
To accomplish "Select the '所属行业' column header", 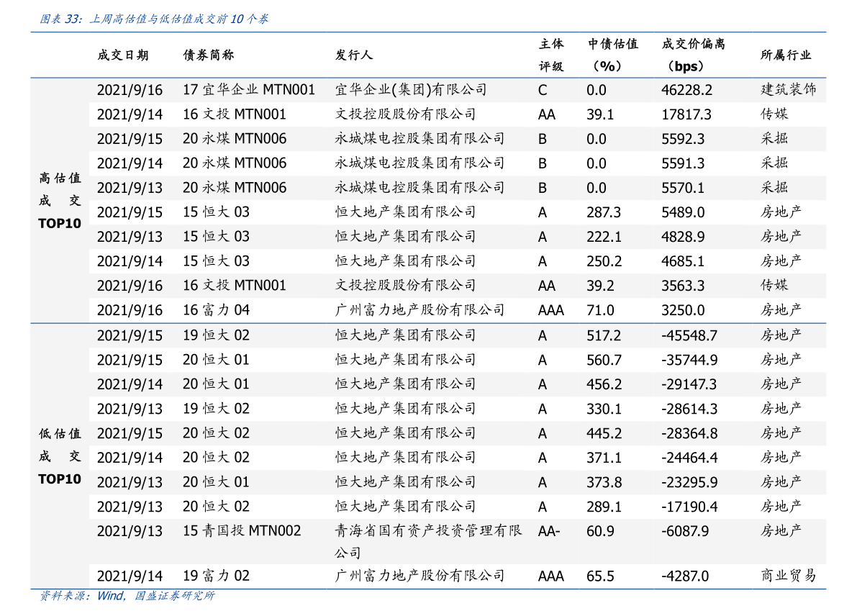I will point(785,55).
